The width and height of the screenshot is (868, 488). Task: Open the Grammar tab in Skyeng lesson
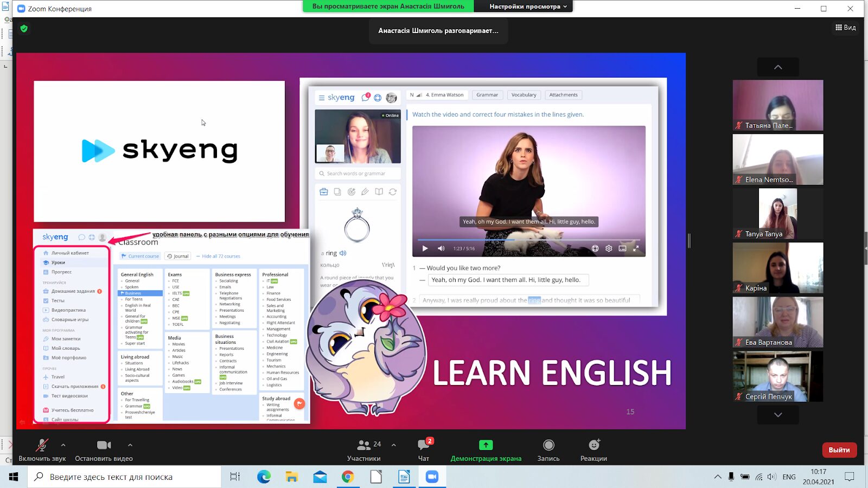pyautogui.click(x=487, y=95)
